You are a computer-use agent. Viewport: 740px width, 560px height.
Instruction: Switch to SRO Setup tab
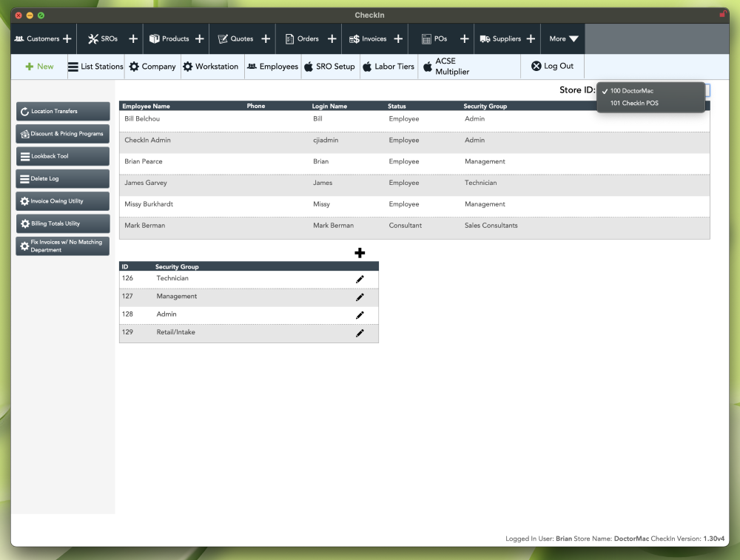330,67
